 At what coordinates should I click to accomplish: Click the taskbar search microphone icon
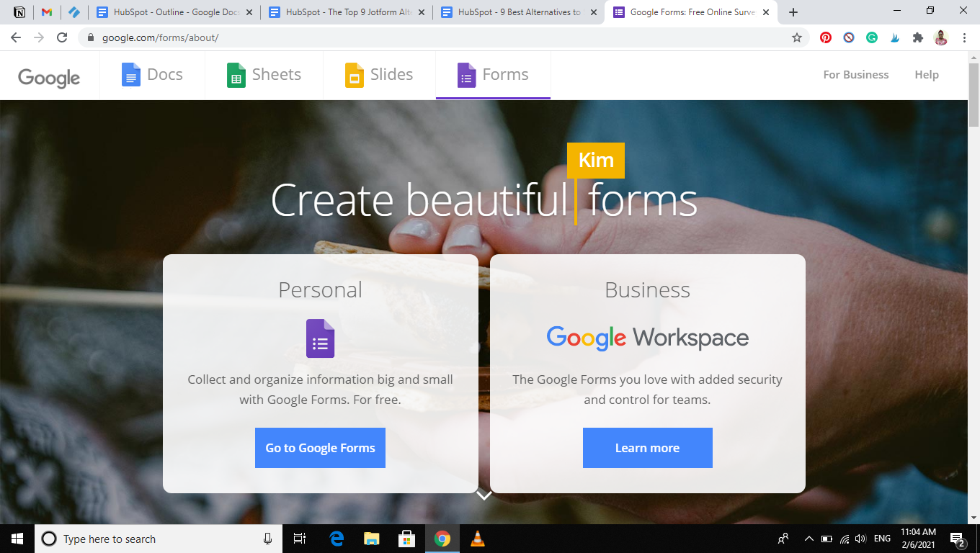click(x=267, y=539)
